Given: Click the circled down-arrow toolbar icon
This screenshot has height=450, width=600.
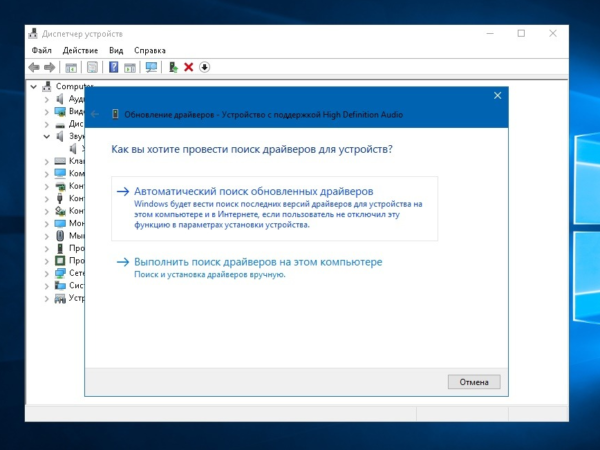Looking at the screenshot, I should [204, 67].
